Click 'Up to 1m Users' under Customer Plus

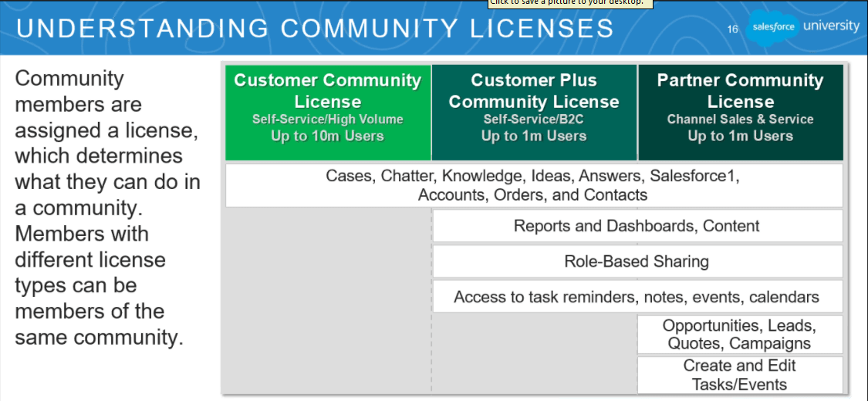[x=534, y=136]
